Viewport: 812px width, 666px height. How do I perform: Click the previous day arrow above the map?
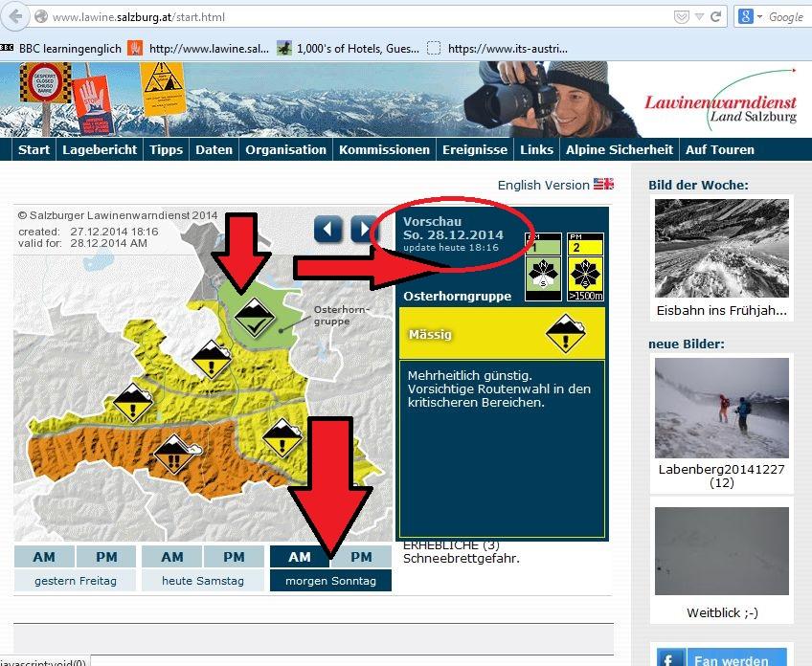coord(328,229)
